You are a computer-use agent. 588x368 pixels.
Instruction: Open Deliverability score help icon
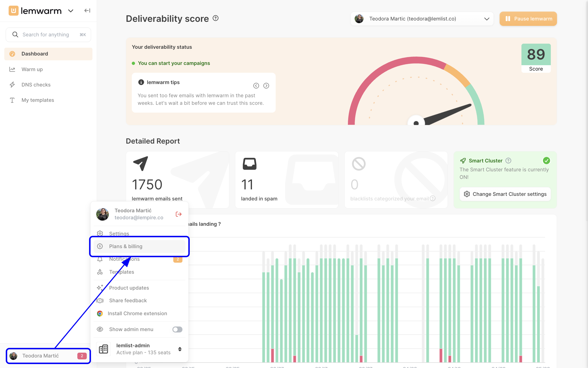(x=216, y=18)
